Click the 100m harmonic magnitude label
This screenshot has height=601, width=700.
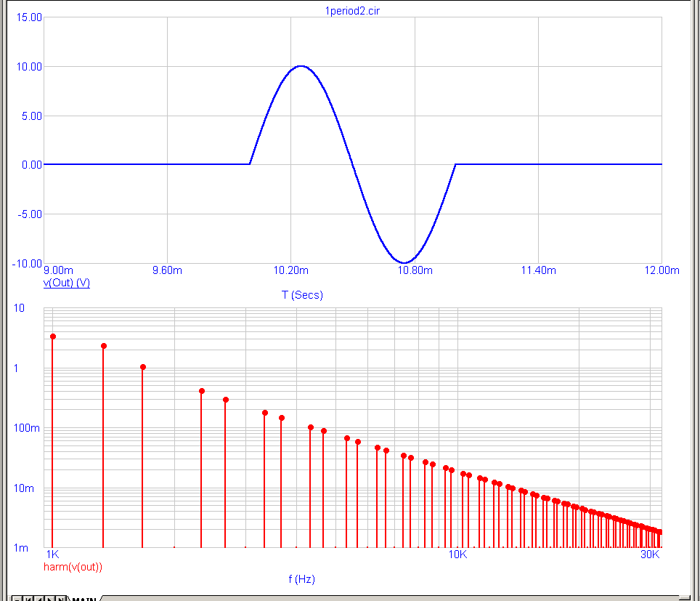27,428
